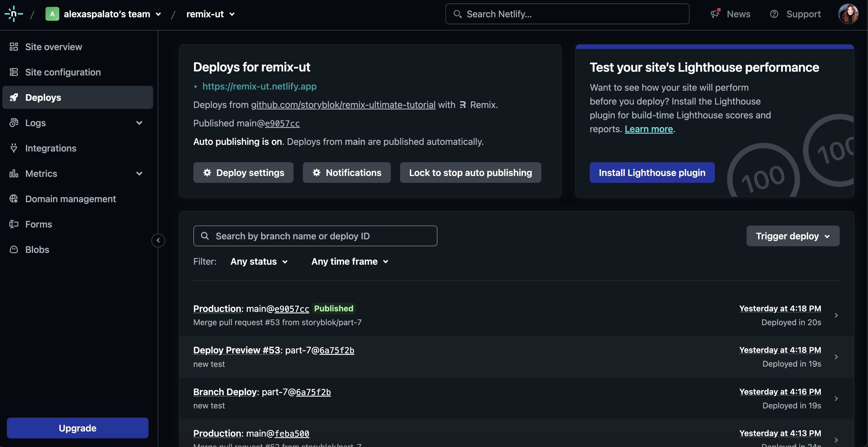Open Branch Deploy row via chevron
Screen dimensions: 868x447
coord(836,398)
